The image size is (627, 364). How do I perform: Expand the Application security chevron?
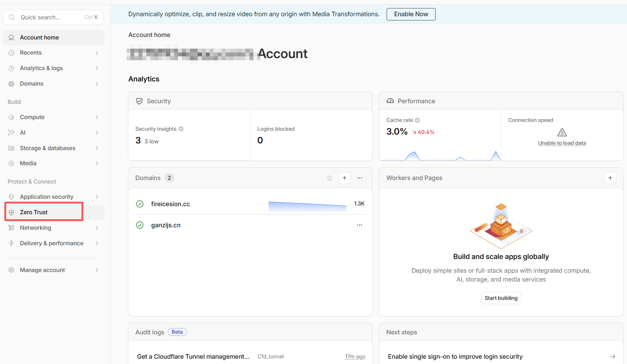pyautogui.click(x=97, y=197)
